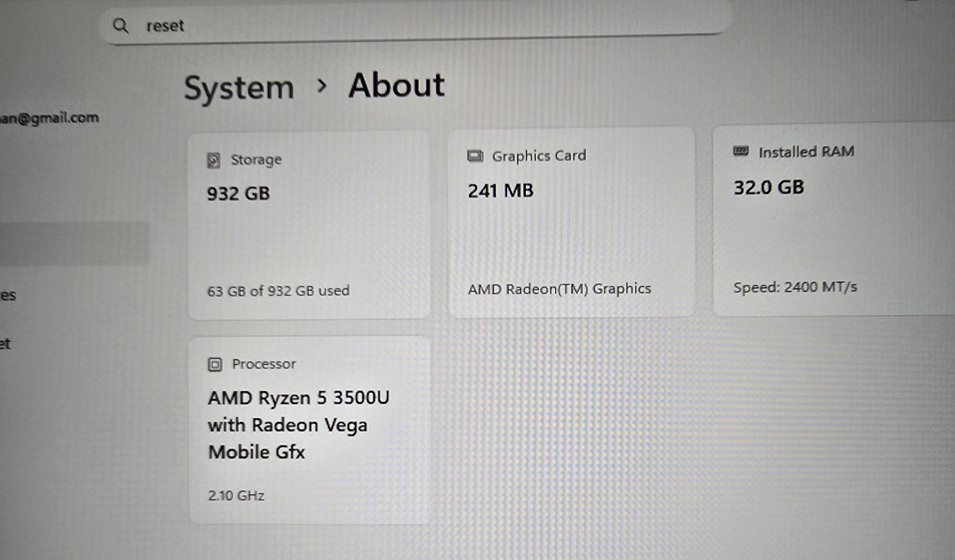Click the search magnifier icon
The image size is (955, 560).
[121, 25]
